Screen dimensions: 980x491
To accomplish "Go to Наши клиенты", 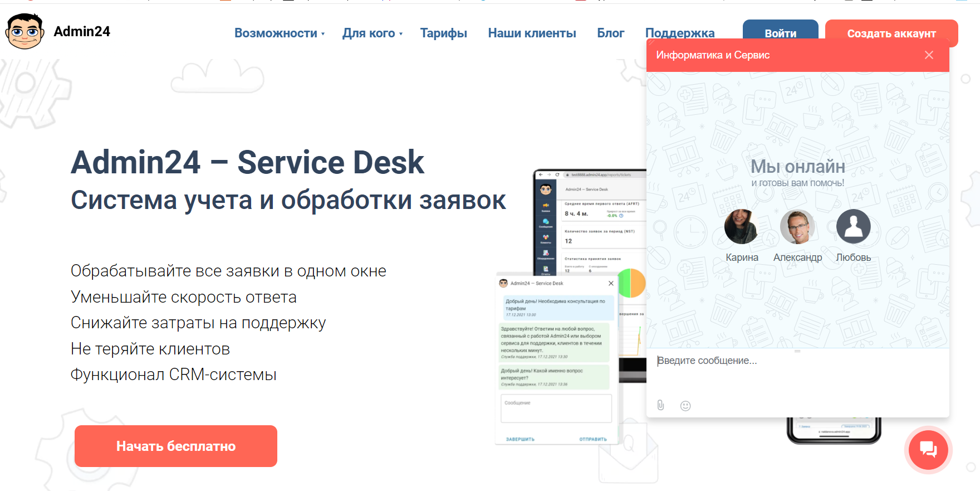I will point(532,33).
